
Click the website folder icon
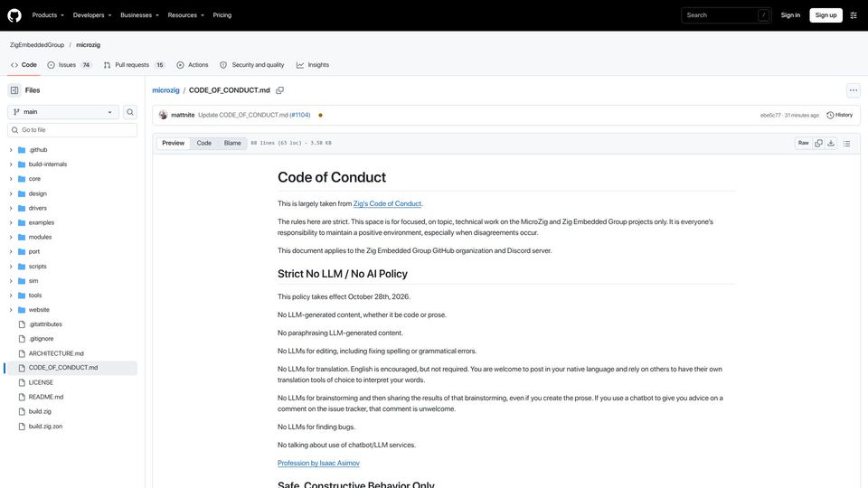coord(22,310)
